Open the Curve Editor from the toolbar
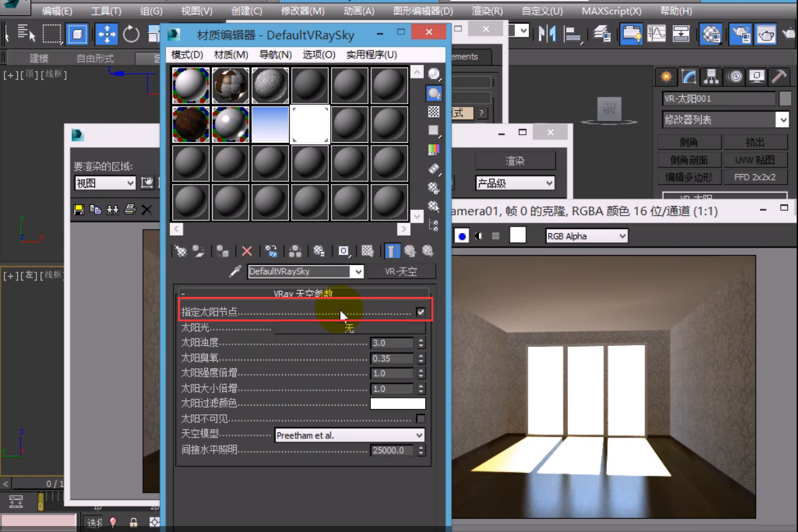The width and height of the screenshot is (798, 532). (x=656, y=34)
